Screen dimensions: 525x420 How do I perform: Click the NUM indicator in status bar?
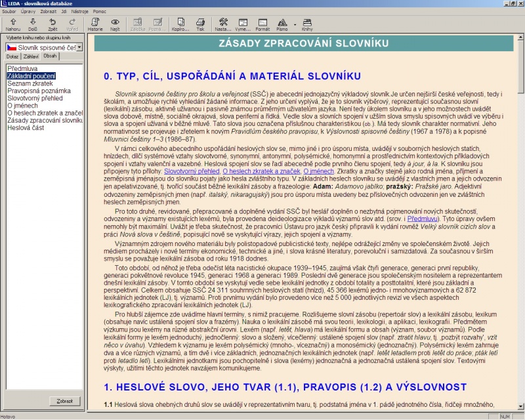(x=505, y=417)
